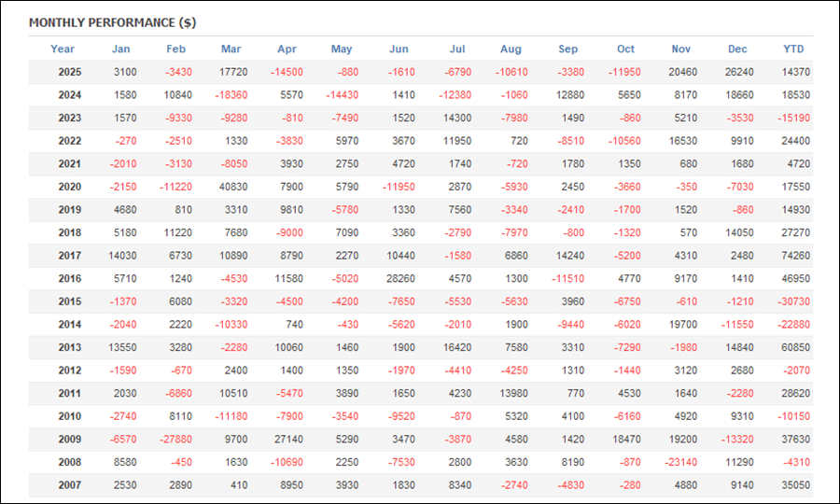Click the Oct column header
This screenshot has width=840, height=504.
tap(625, 49)
